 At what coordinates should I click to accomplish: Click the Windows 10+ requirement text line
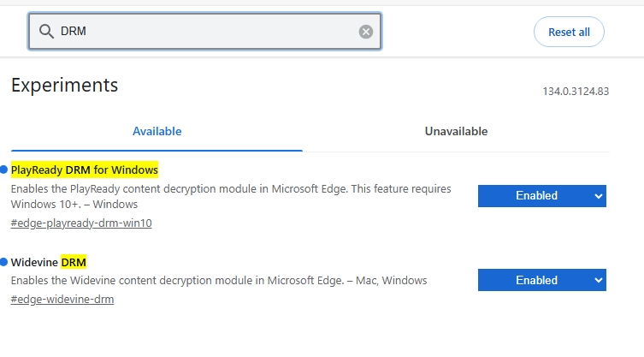[x=74, y=205]
